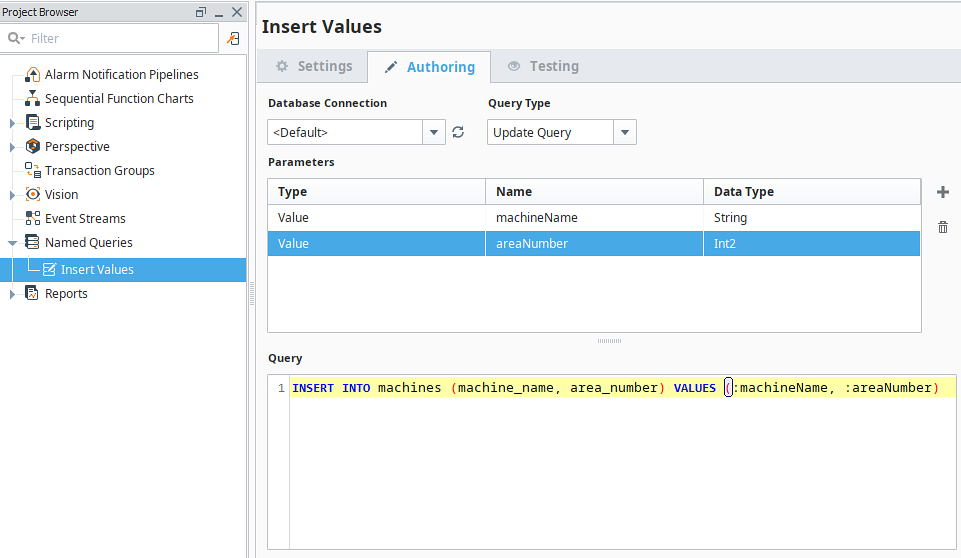Viewport: 961px width, 558px height.
Task: Click the Int2 data type cell
Action: [x=812, y=243]
